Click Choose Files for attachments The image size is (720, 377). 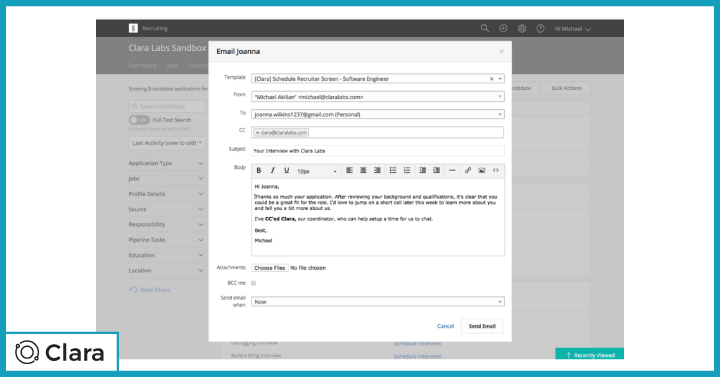coord(270,268)
